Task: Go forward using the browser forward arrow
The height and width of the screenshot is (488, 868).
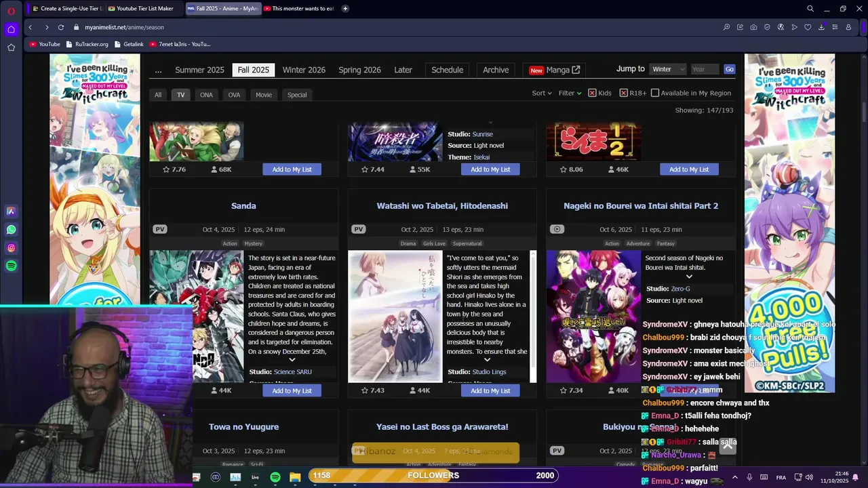Action: point(46,27)
